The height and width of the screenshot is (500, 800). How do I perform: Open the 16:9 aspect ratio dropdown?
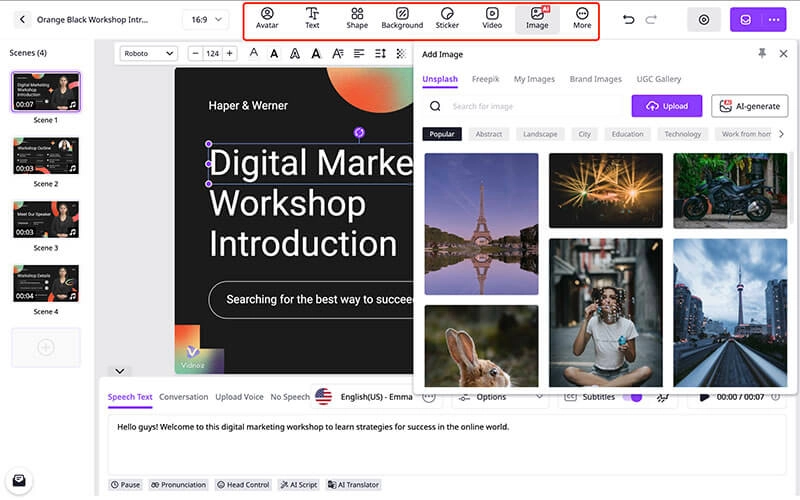(x=211, y=19)
